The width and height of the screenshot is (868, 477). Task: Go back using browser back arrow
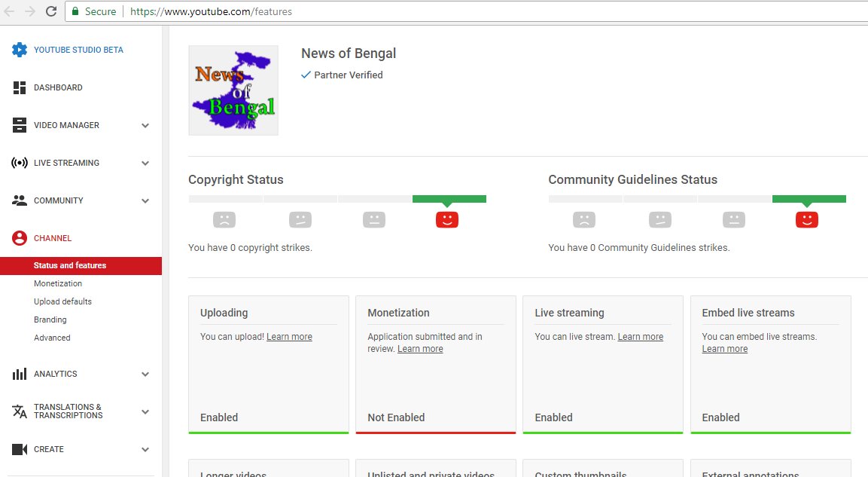pos(10,11)
